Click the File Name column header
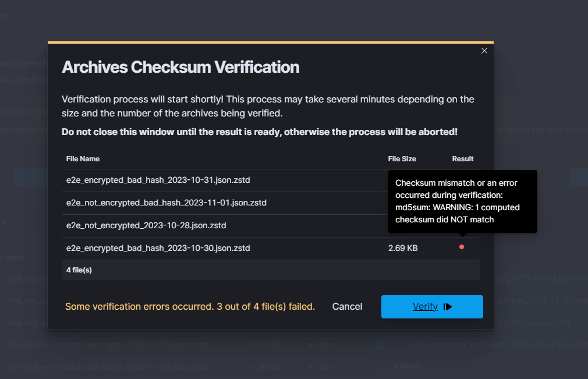 [x=83, y=159]
